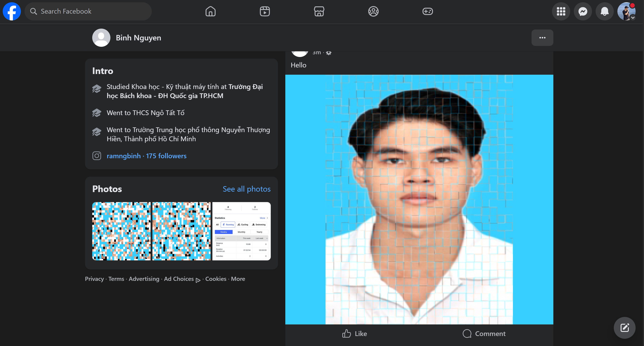Open the Marketplace icon

pos(319,12)
